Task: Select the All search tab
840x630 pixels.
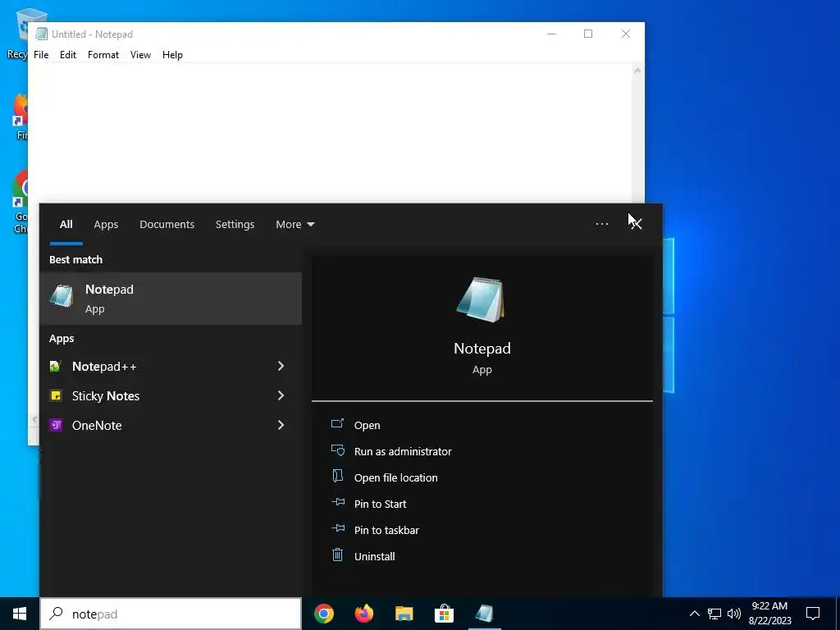Action: tap(66, 225)
